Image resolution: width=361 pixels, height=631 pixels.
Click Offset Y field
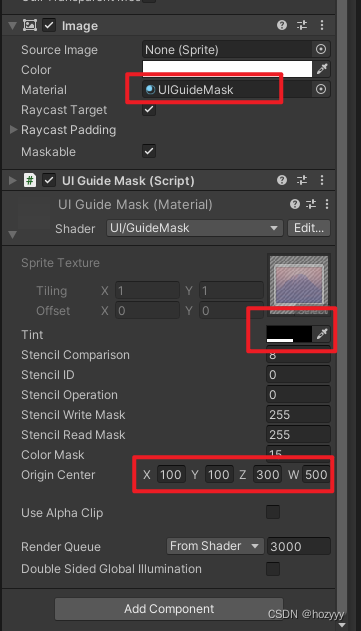[x=231, y=310]
